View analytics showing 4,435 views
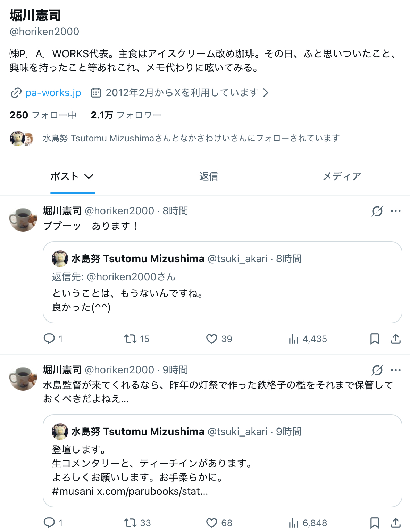Screen dimensions: 410x532 (294, 339)
